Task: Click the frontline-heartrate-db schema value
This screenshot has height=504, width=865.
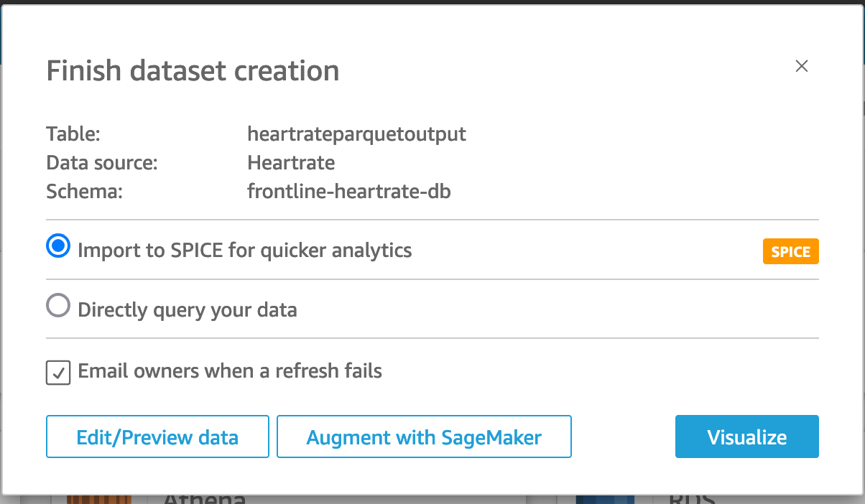Action: click(348, 192)
